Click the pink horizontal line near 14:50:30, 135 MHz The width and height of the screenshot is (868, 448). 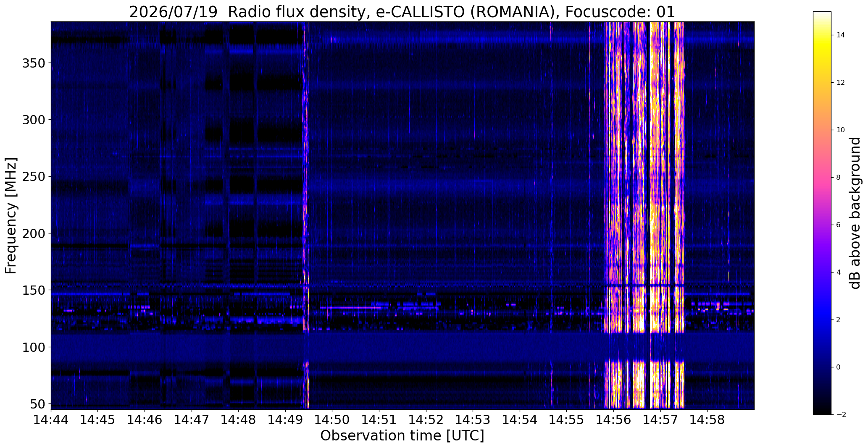350,308
